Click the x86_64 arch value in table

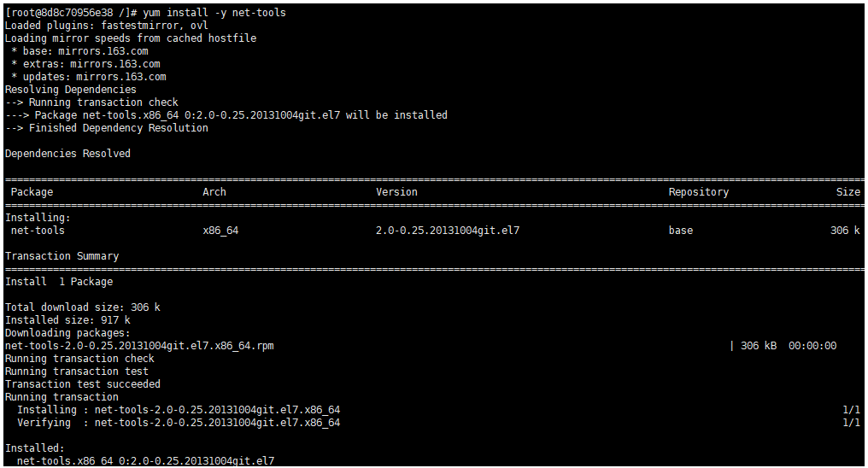point(220,230)
